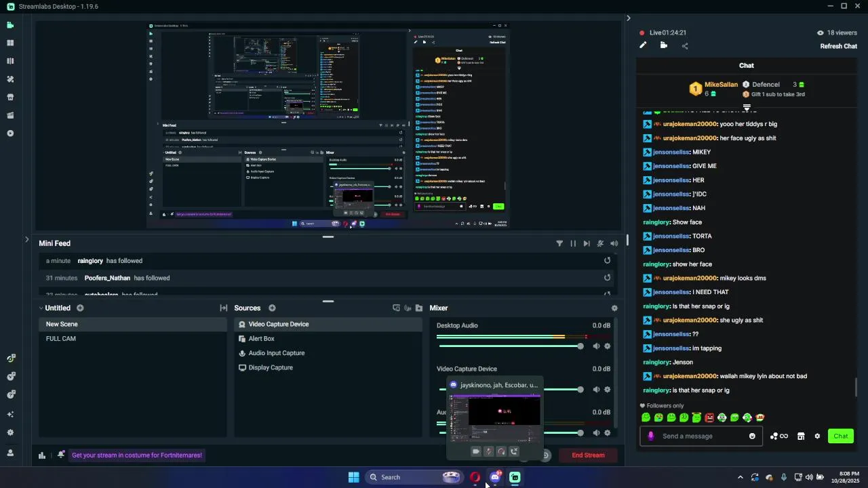Collapse the chat panel with the top chevron
The width and height of the screenshot is (868, 488).
[628, 18]
